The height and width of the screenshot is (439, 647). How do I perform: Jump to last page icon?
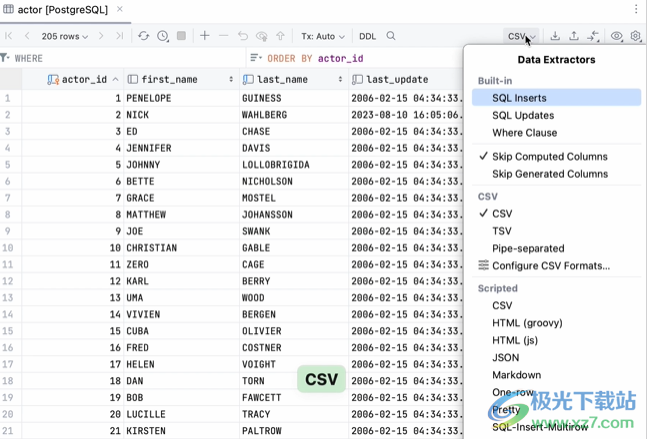[x=120, y=36]
